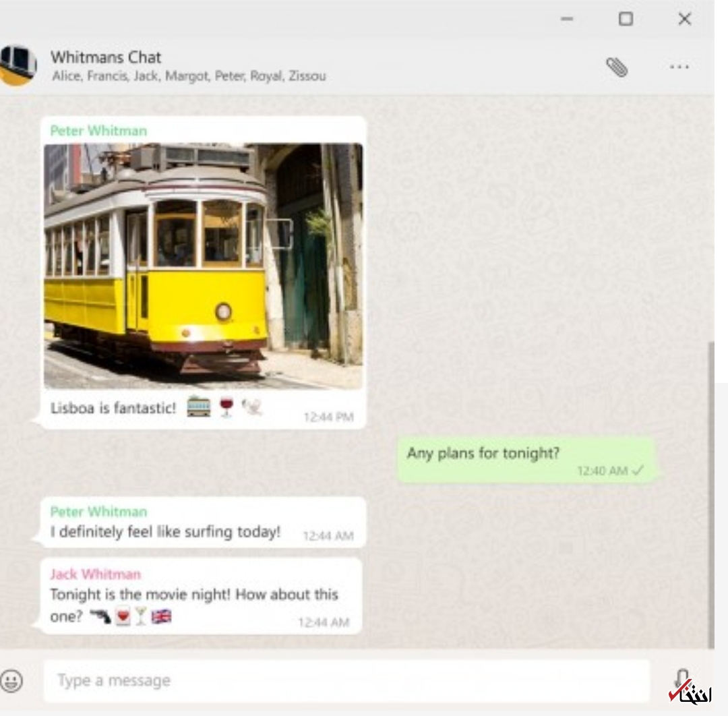Open the attach file paperclip icon
728x716 pixels.
(x=616, y=67)
